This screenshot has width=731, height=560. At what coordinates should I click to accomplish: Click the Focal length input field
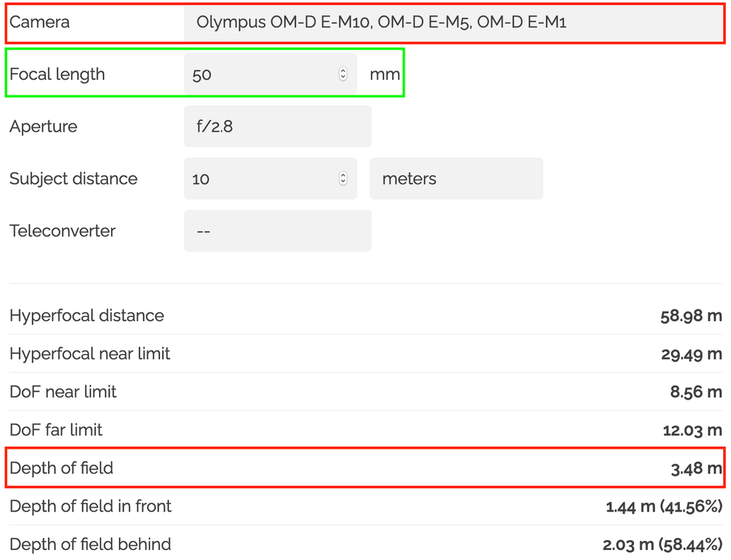tap(270, 74)
